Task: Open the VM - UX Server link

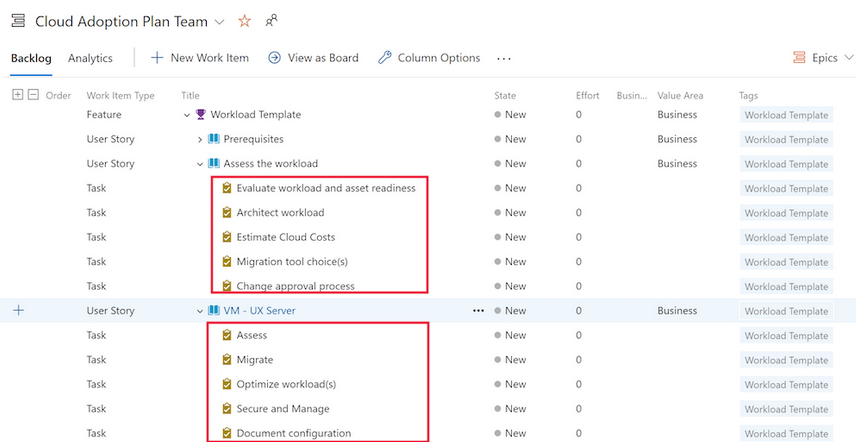Action: (259, 310)
